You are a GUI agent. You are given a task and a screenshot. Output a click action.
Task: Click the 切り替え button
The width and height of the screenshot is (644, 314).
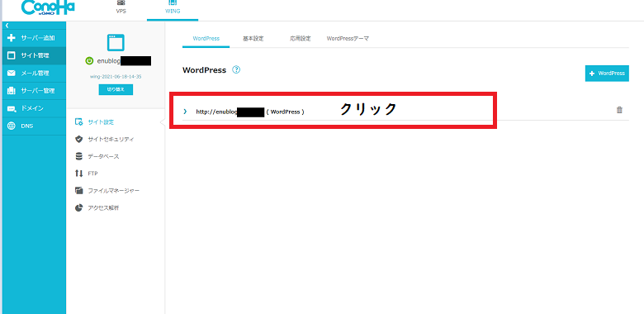tap(116, 89)
